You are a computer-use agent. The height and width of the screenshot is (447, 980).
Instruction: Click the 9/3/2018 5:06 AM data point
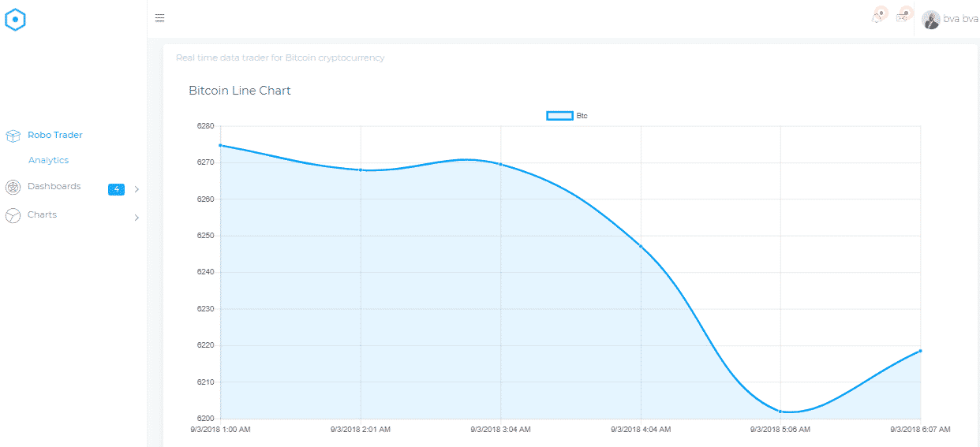(x=780, y=411)
